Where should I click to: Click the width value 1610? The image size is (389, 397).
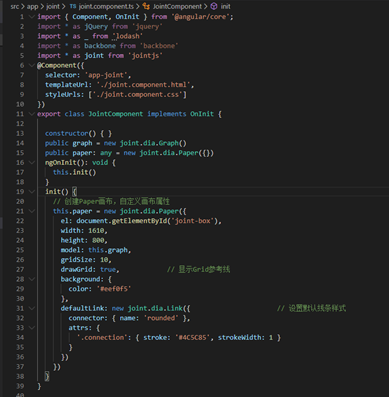point(96,231)
